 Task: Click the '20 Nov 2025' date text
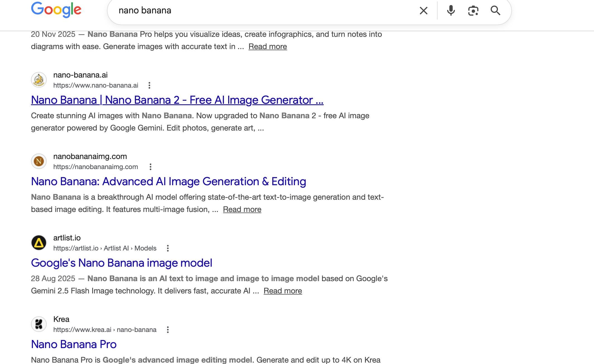click(x=53, y=34)
